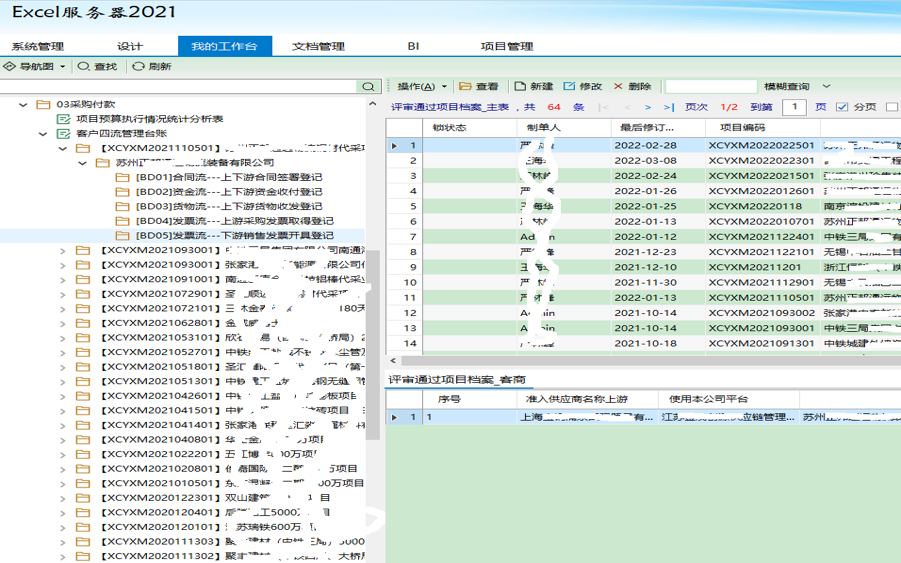Click the 准入供应商名称上游 column header
This screenshot has width=901, height=563.
[x=587, y=399]
